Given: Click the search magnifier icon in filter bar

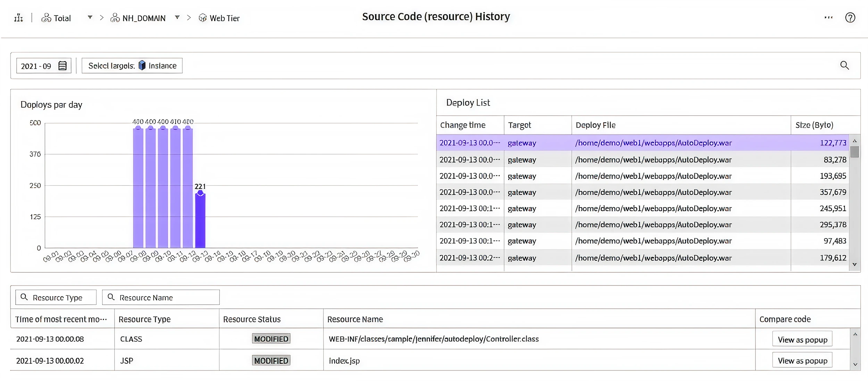Looking at the screenshot, I should (x=844, y=65).
